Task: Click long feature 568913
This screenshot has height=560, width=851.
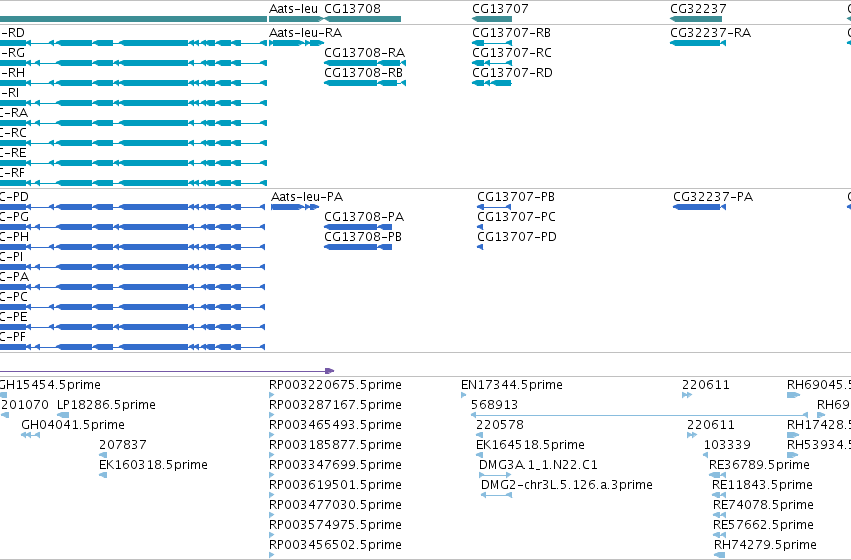Action: pyautogui.click(x=639, y=415)
